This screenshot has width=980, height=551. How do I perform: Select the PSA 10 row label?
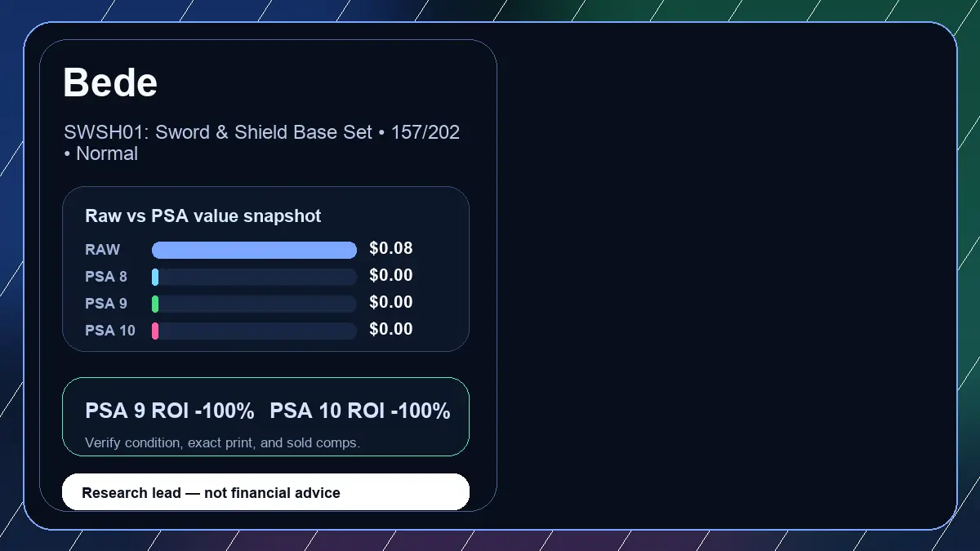tap(110, 331)
